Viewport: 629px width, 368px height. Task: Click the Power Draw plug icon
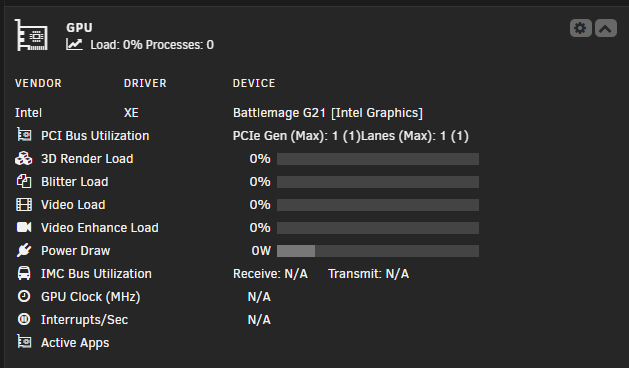coord(24,250)
